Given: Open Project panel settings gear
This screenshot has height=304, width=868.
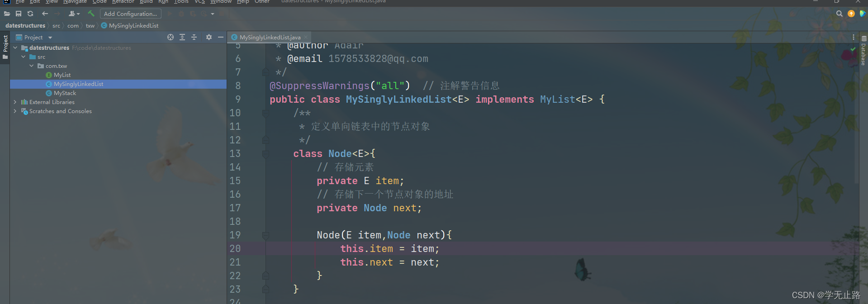Looking at the screenshot, I should pos(209,37).
